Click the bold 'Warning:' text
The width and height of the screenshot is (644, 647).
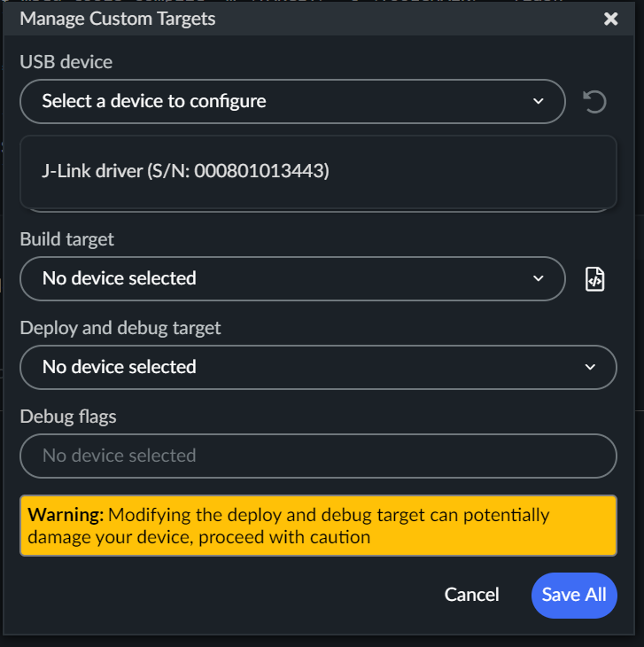click(66, 515)
